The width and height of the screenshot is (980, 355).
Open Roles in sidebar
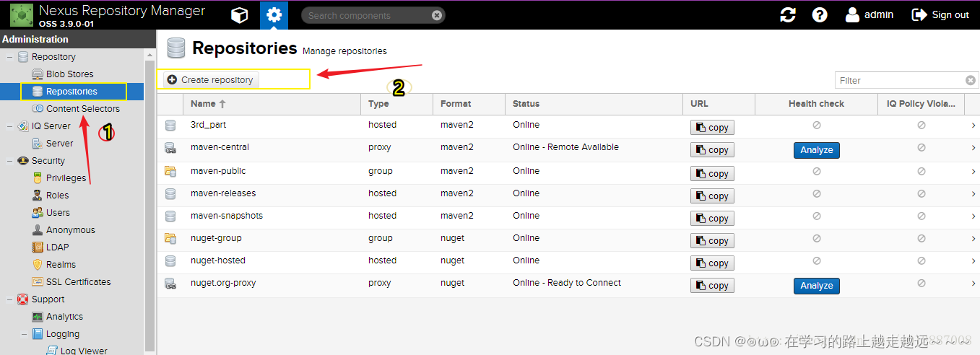coord(57,196)
